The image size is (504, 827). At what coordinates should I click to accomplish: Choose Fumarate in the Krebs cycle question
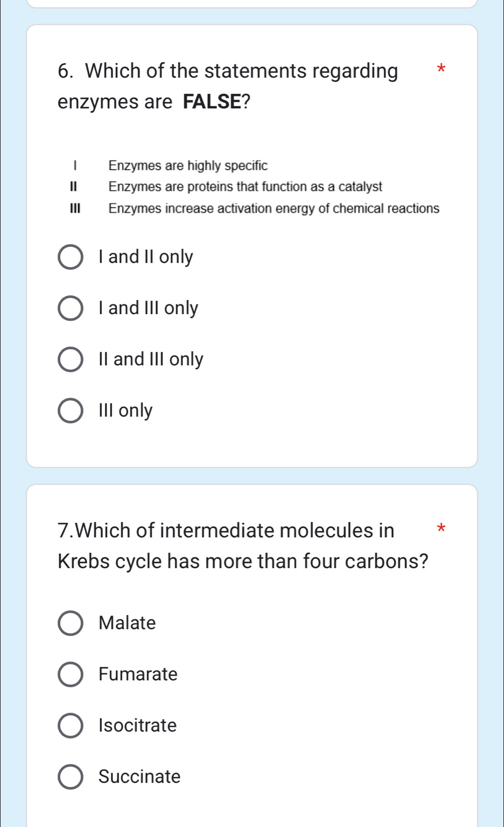(x=70, y=674)
